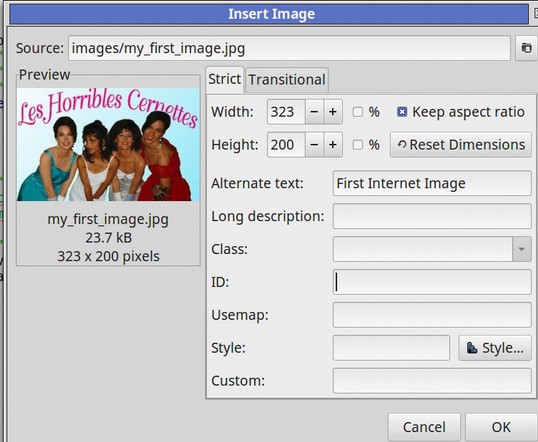Click the Width minus stepper button
This screenshot has width=538, height=442.
[314, 112]
